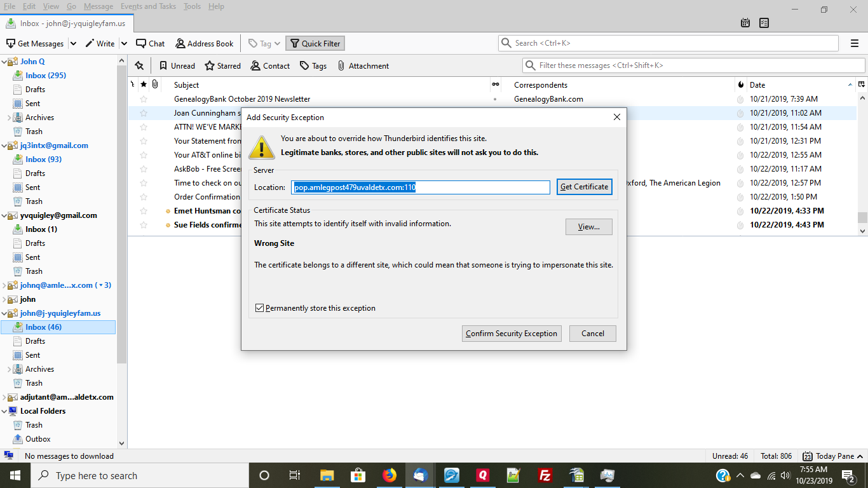Image resolution: width=868 pixels, height=488 pixels.
Task: Toggle Permanently store this exception checkbox
Action: [259, 308]
